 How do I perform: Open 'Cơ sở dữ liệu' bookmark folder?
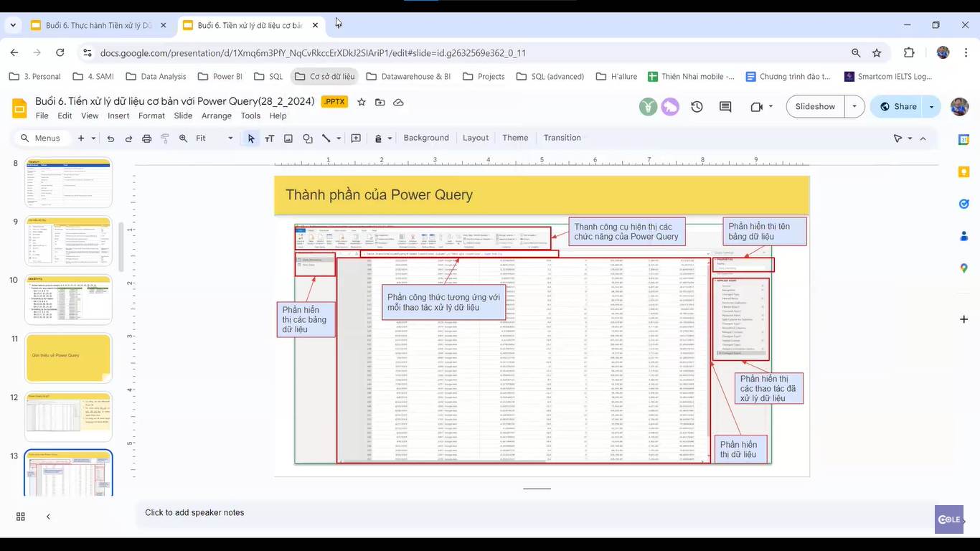click(324, 76)
